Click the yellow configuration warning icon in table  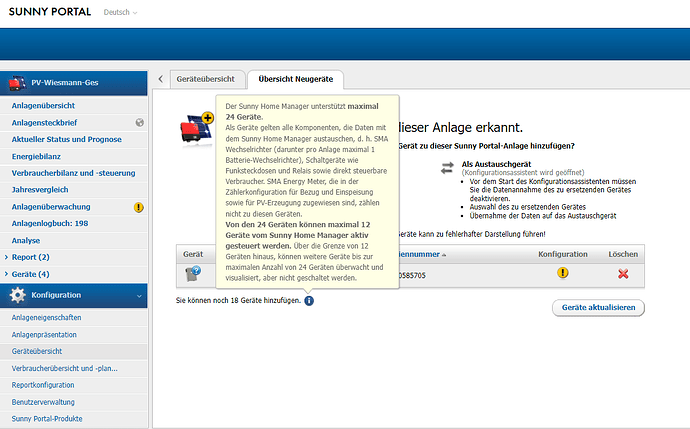tap(562, 273)
